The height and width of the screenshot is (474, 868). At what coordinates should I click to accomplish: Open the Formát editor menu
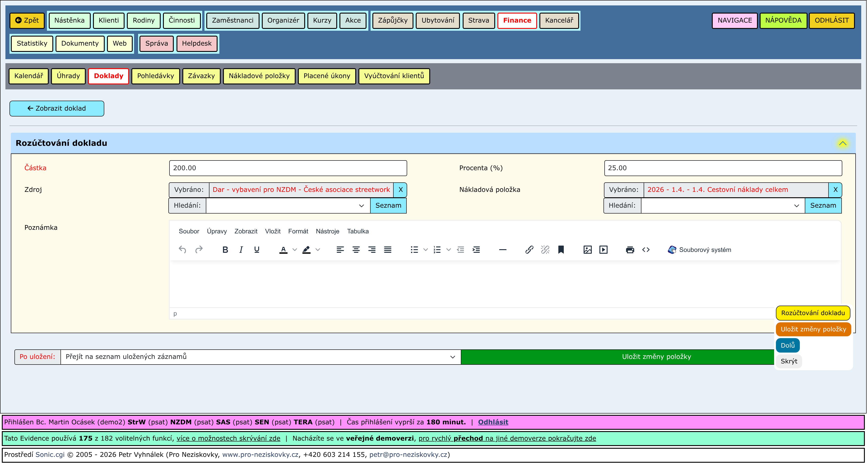point(298,231)
